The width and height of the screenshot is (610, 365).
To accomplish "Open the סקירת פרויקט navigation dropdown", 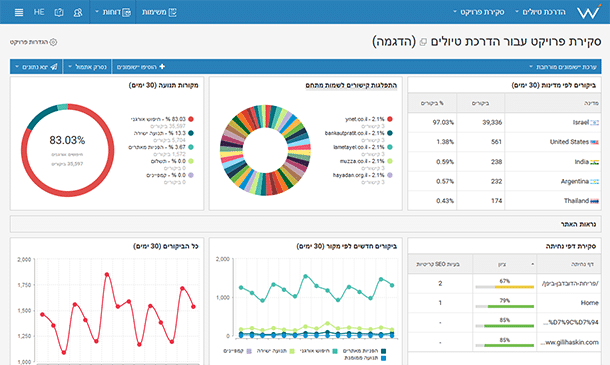I will pyautogui.click(x=479, y=12).
